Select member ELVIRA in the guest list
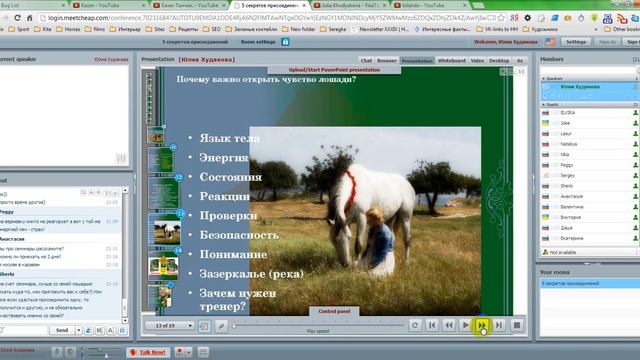 [589, 112]
